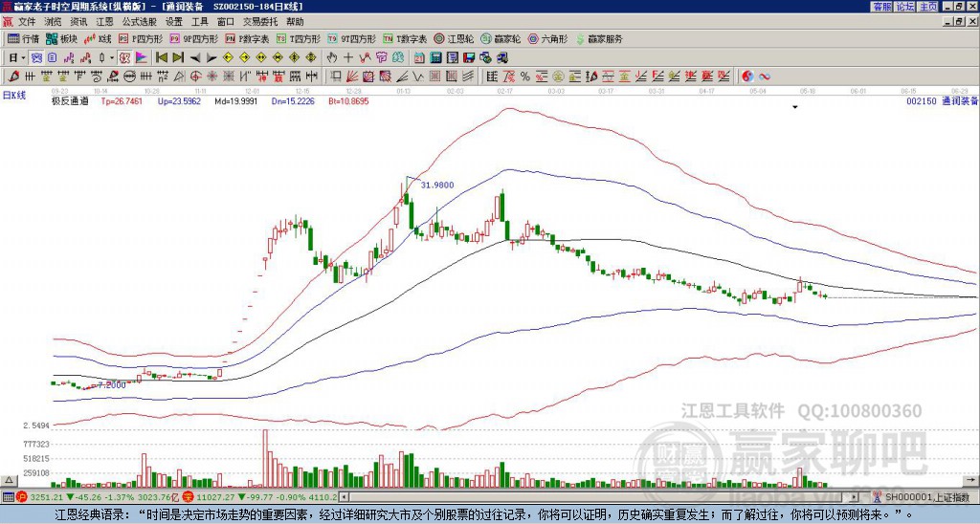Viewport: 980px width, 524px height.
Task: Click the Tp=26.7461 value
Action: 122,100
